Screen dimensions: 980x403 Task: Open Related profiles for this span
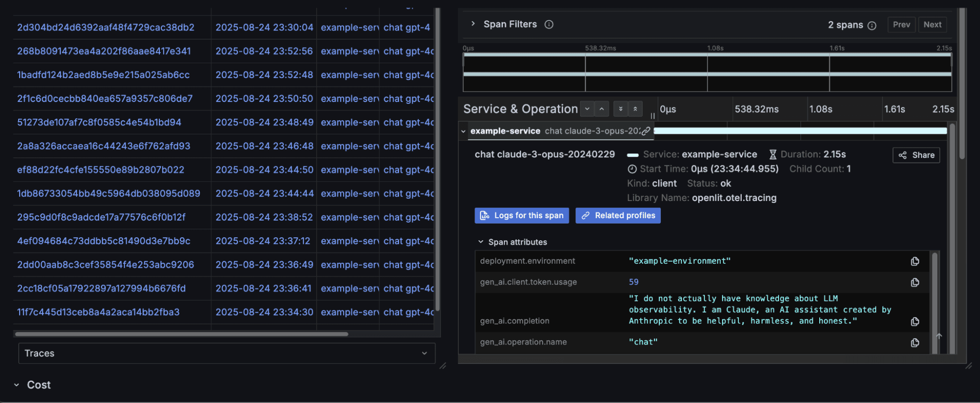[618, 216]
